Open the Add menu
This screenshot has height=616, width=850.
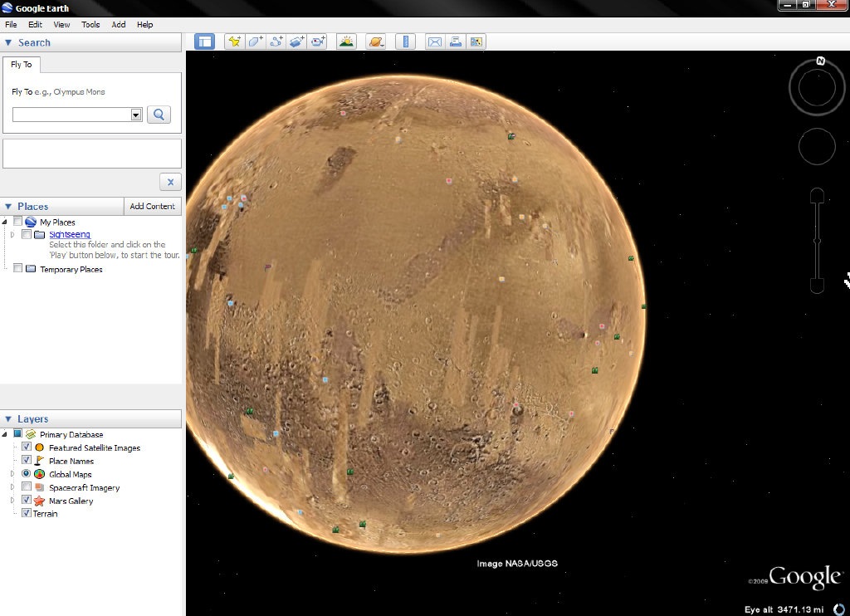[x=119, y=24]
